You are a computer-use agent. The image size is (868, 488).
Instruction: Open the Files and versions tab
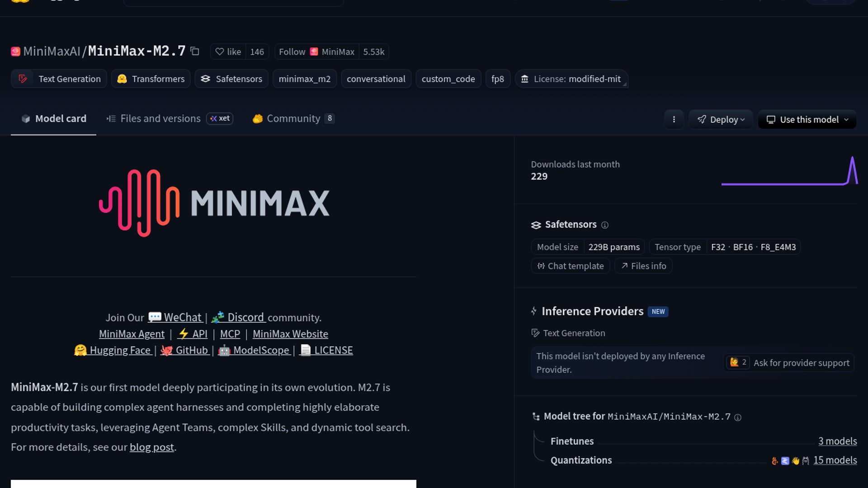(x=160, y=118)
